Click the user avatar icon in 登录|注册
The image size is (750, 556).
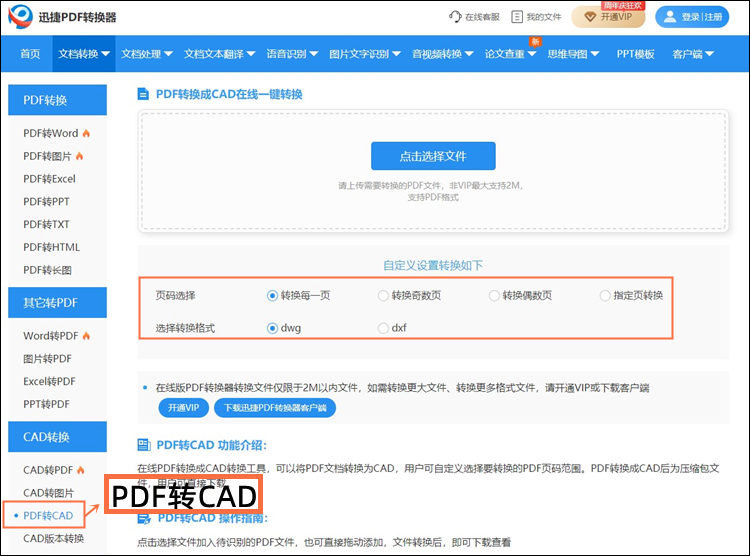pos(670,17)
